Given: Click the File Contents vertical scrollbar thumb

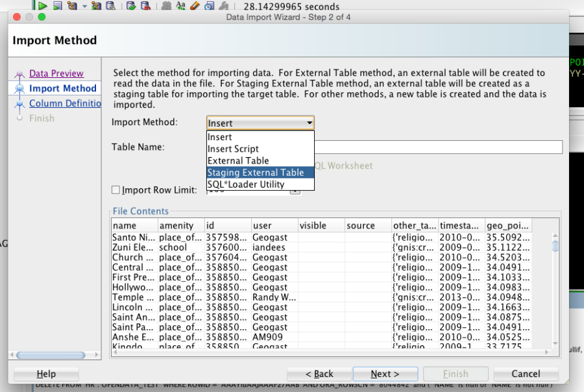Looking at the screenshot, I should click(555, 247).
